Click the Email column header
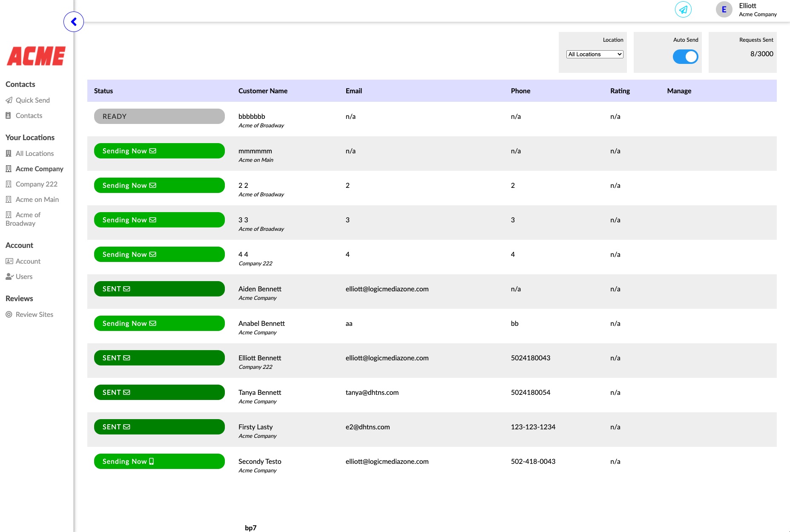Image resolution: width=790 pixels, height=532 pixels. click(354, 91)
